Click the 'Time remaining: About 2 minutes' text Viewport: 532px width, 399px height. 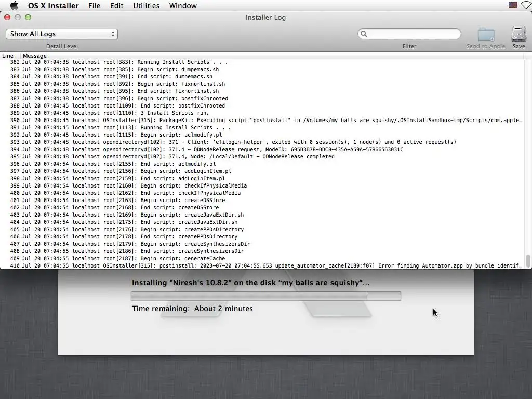pos(192,309)
